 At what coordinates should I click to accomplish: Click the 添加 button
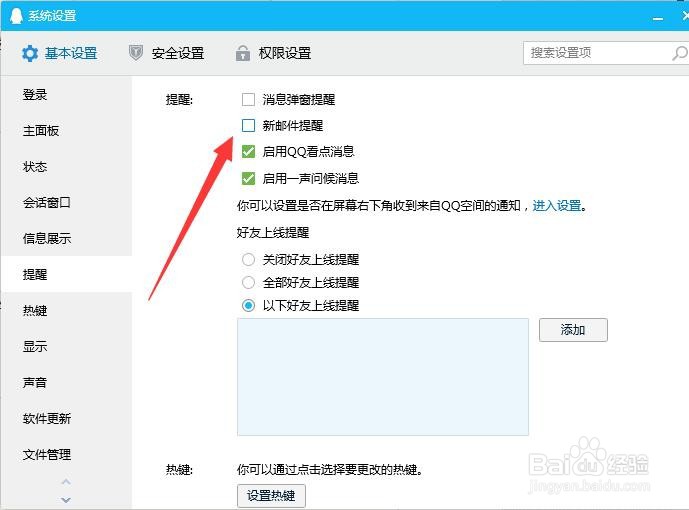click(x=573, y=330)
